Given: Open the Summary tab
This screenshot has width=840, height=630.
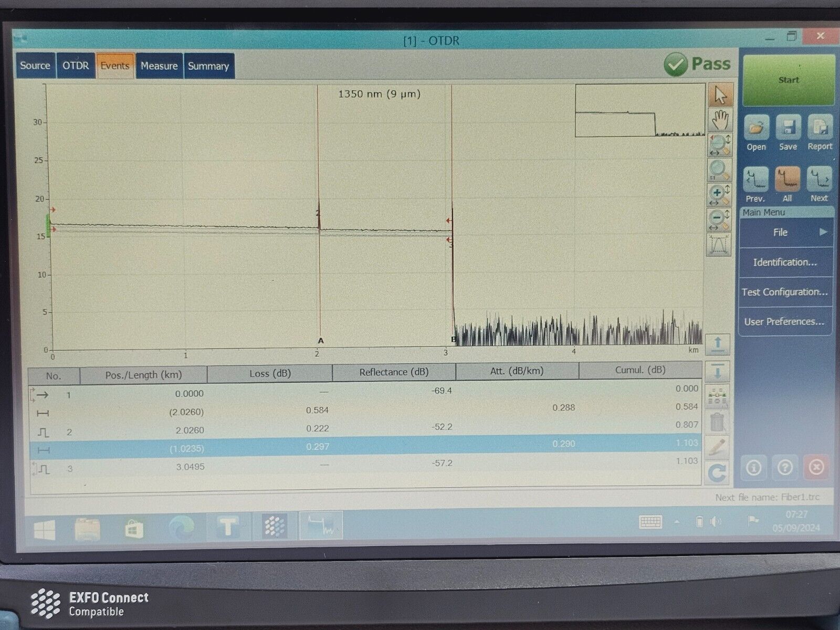Looking at the screenshot, I should point(208,66).
